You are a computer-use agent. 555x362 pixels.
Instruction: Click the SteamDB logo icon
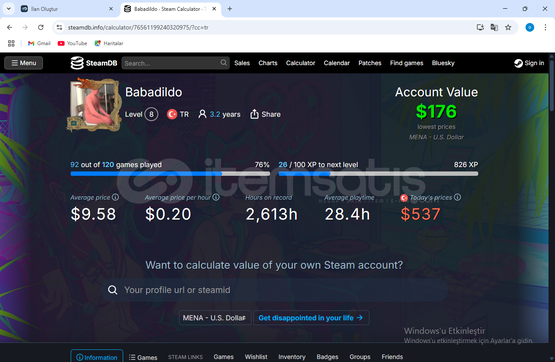click(77, 63)
